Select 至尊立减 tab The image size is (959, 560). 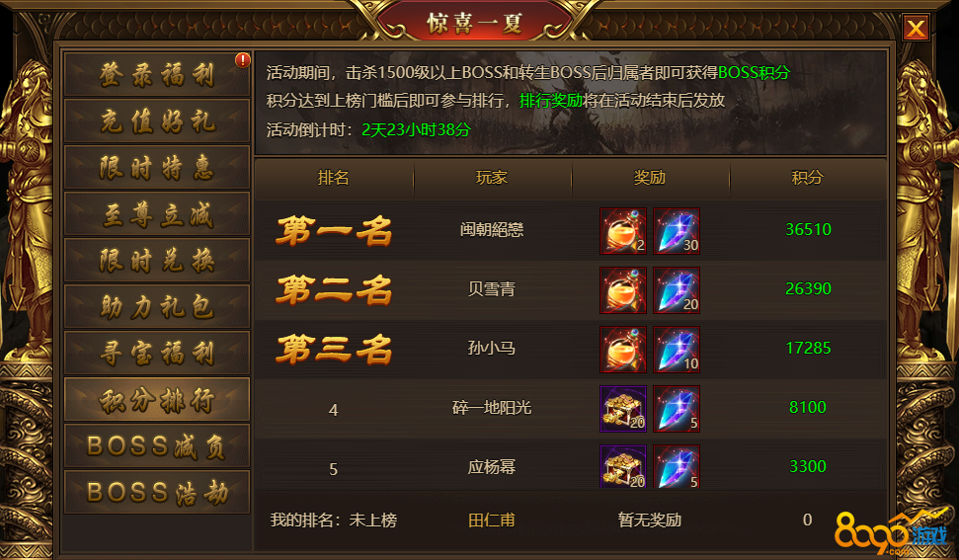[x=157, y=214]
